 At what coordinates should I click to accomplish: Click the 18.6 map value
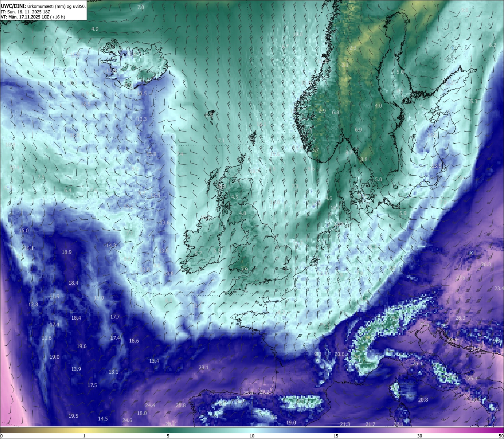(x=134, y=341)
